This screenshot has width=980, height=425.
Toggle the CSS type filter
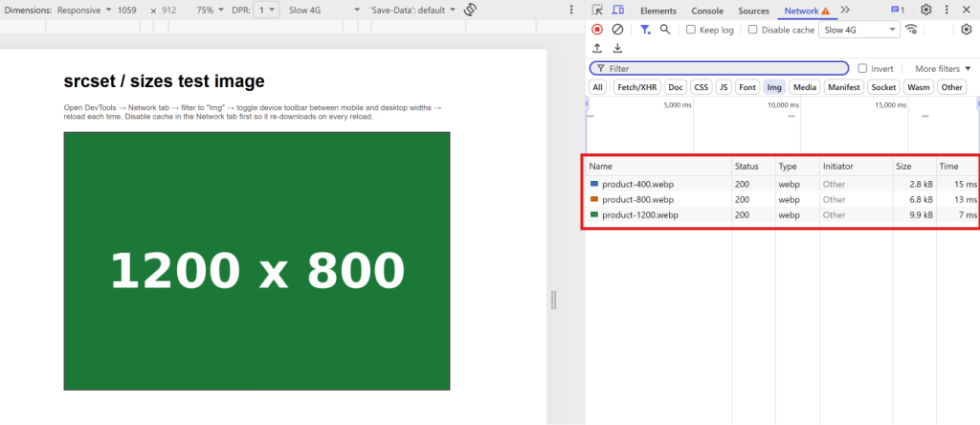[x=702, y=87]
